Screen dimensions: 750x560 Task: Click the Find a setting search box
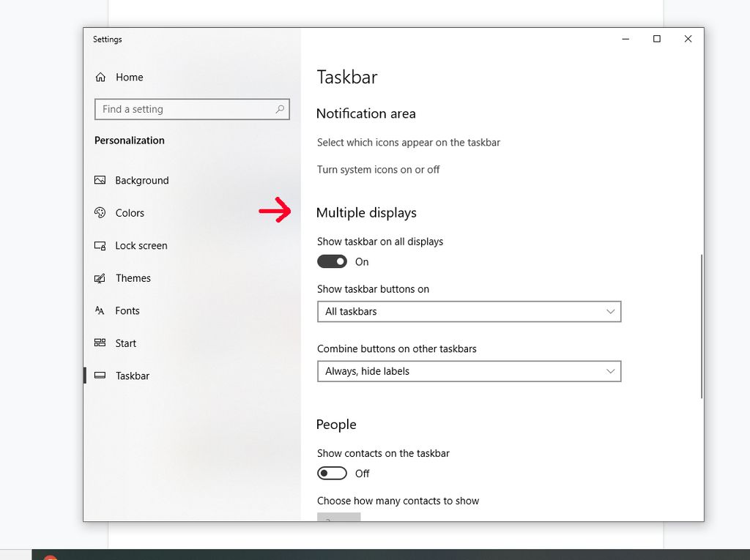[192, 108]
